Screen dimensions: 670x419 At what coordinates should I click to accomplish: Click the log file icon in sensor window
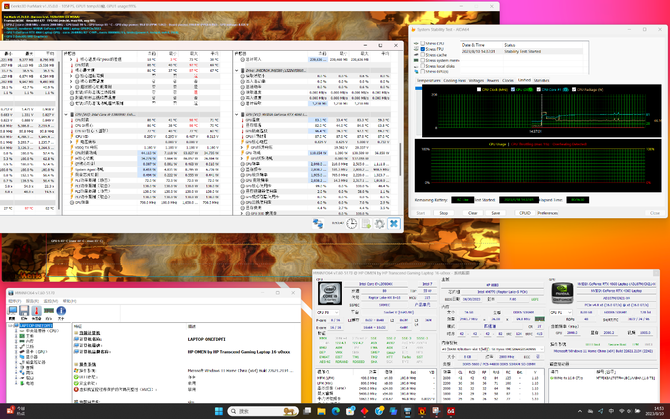[x=366, y=224]
